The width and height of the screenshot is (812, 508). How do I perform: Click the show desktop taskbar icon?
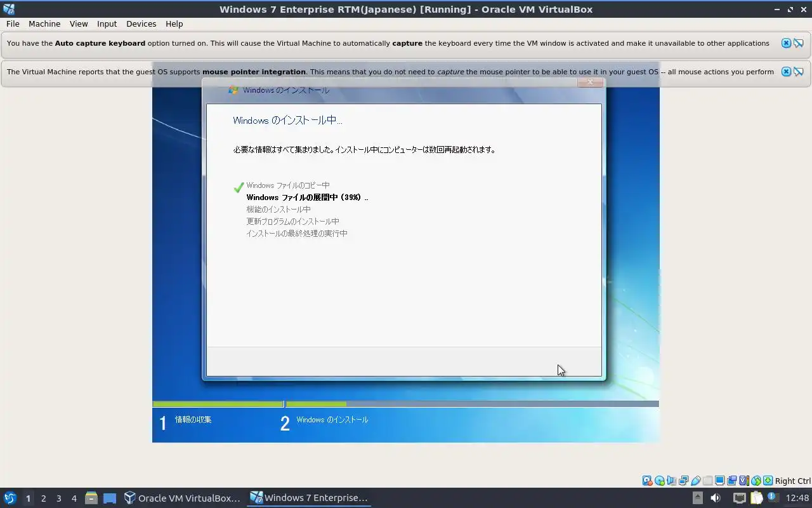pos(110,498)
